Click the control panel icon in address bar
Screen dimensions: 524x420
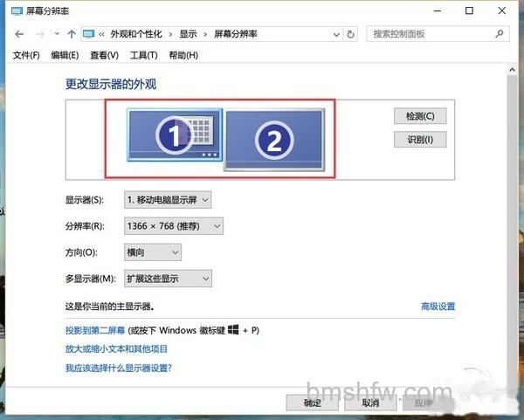coord(89,34)
